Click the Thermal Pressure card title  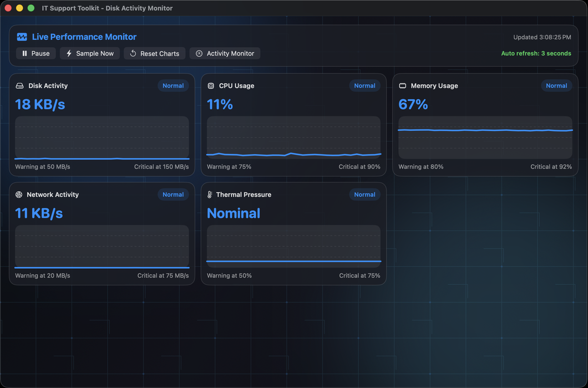(x=244, y=195)
